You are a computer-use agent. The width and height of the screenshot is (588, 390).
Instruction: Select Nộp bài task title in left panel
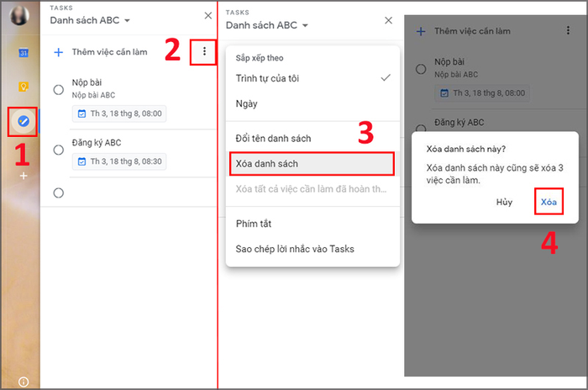click(x=87, y=82)
